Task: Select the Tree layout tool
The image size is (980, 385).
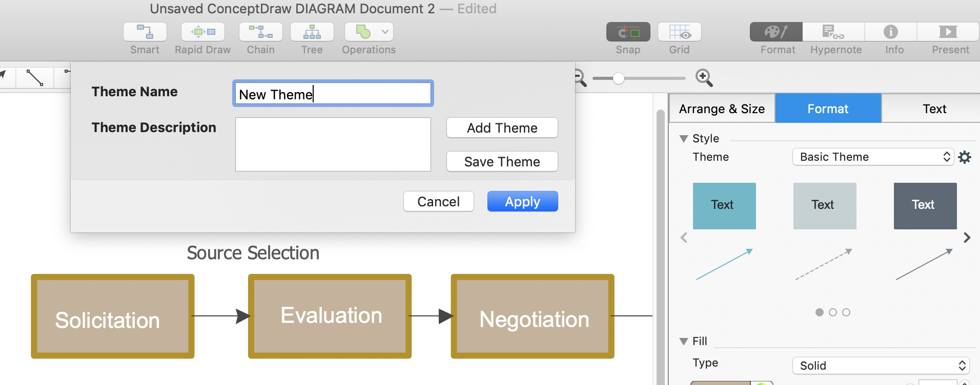Action: 312,32
